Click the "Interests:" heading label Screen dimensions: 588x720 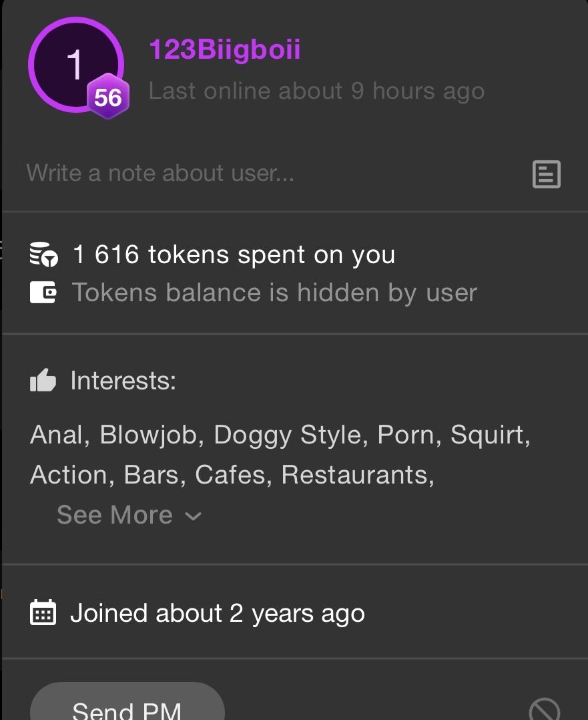point(123,381)
